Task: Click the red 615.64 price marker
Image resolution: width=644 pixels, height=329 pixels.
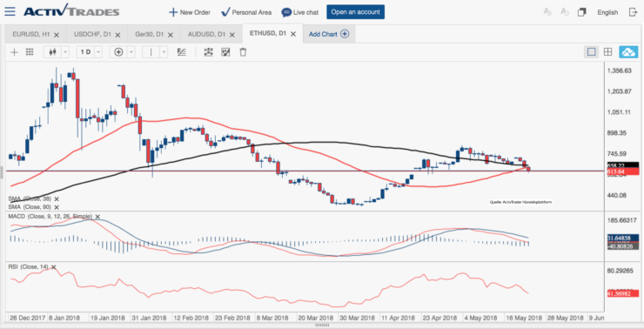Action: click(622, 171)
